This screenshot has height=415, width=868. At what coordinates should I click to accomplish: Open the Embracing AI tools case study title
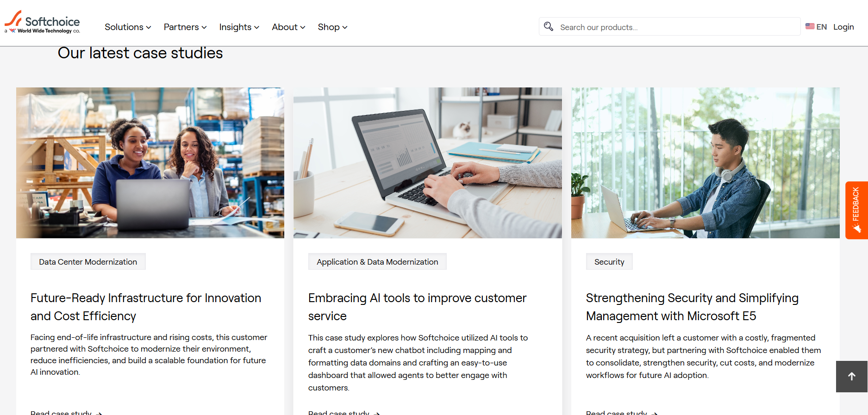[417, 307]
